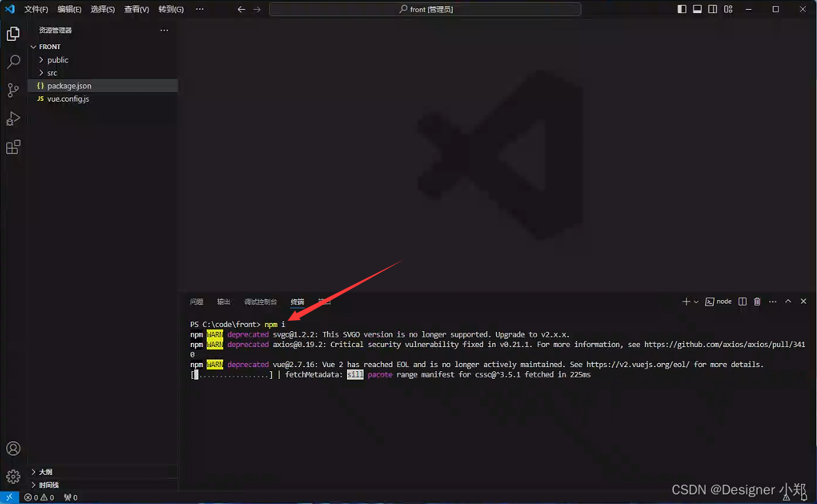Open the 查看(V) menu
Screen dimensions: 817x504
pyautogui.click(x=137, y=10)
